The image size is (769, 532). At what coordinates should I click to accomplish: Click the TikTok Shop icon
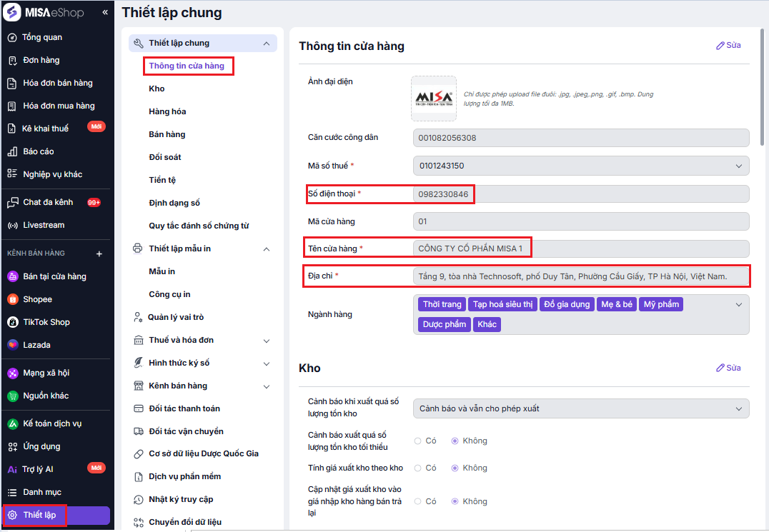(x=13, y=322)
